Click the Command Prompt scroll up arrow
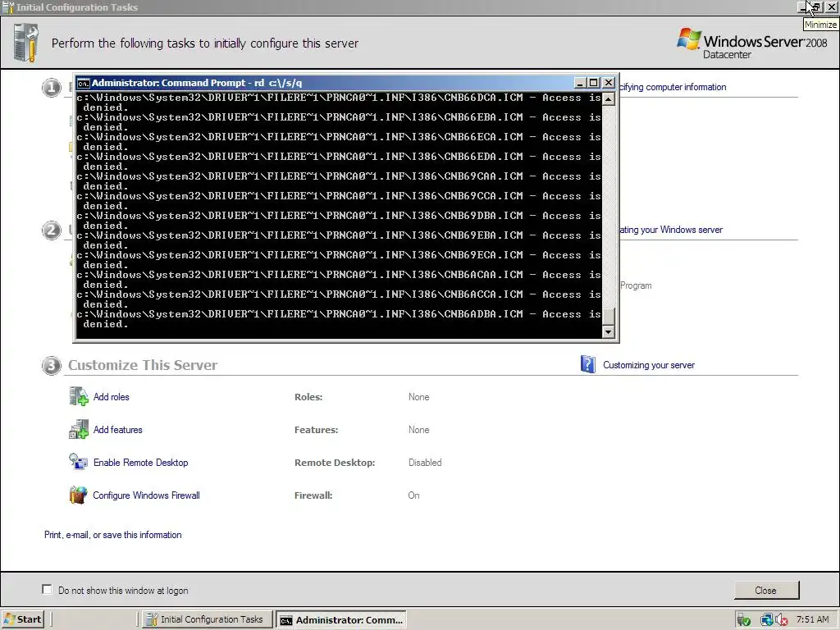Viewport: 840px width, 630px height. [x=608, y=99]
